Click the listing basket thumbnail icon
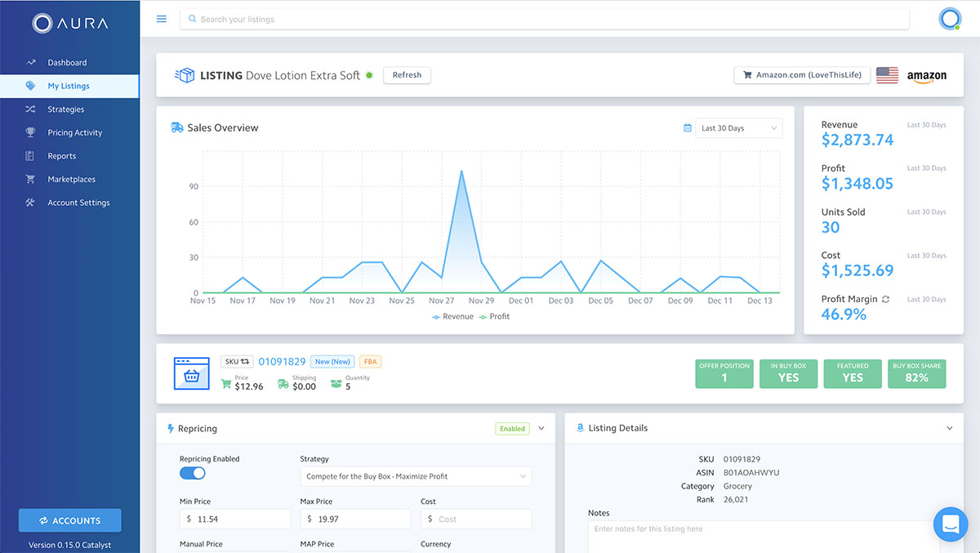Viewport: 980px width, 553px height. click(191, 372)
